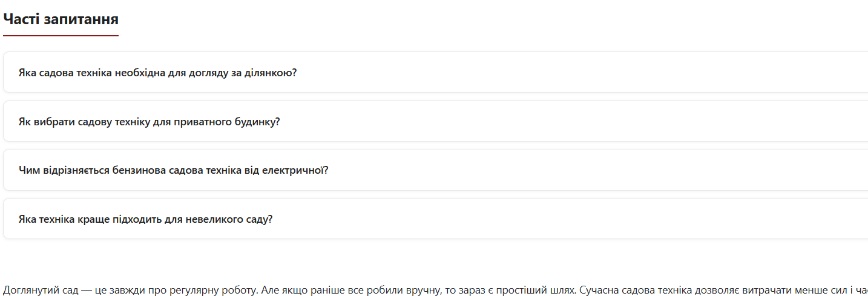The image size is (868, 296).
Task: Open the gasoline versus electric equipment question
Action: point(173,170)
